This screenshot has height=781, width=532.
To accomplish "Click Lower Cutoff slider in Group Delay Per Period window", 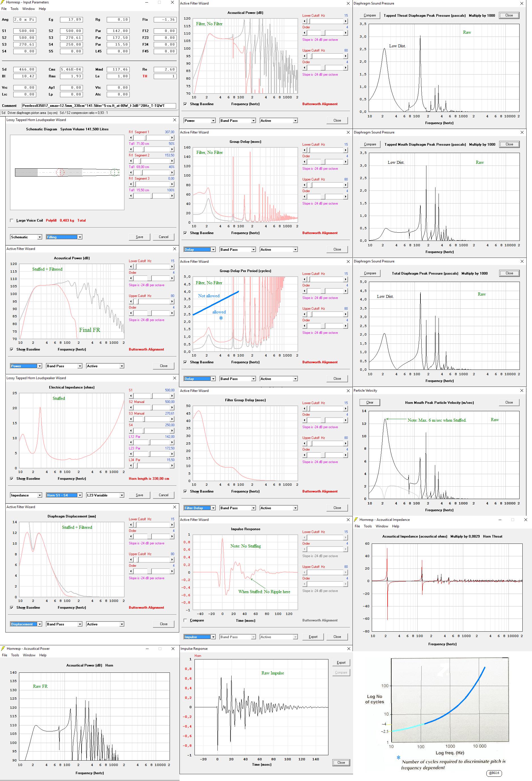I will click(325, 279).
